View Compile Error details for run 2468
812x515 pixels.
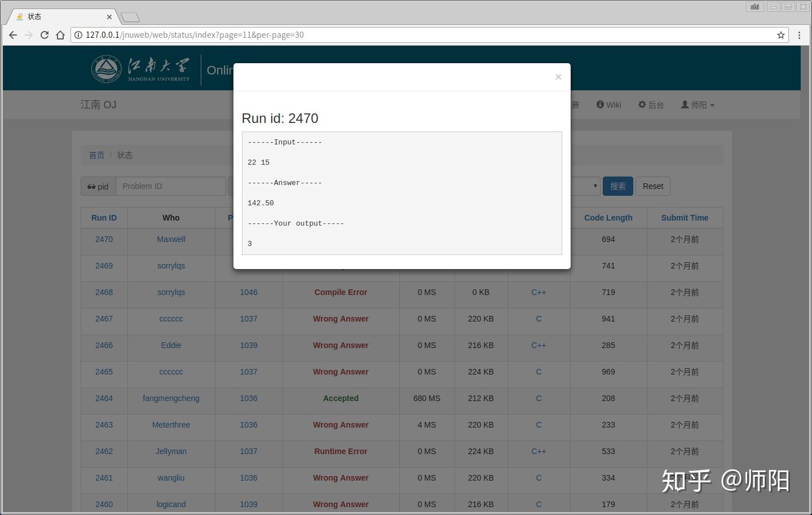(341, 292)
